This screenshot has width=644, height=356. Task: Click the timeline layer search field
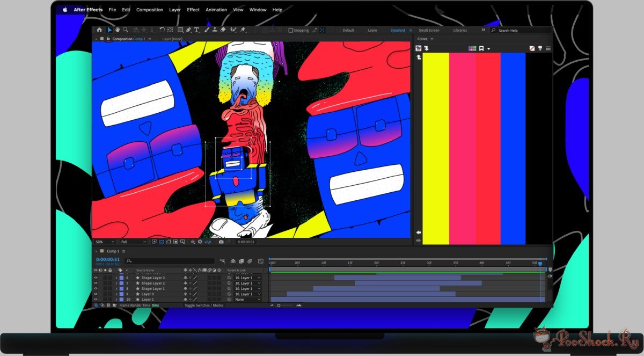click(170, 261)
